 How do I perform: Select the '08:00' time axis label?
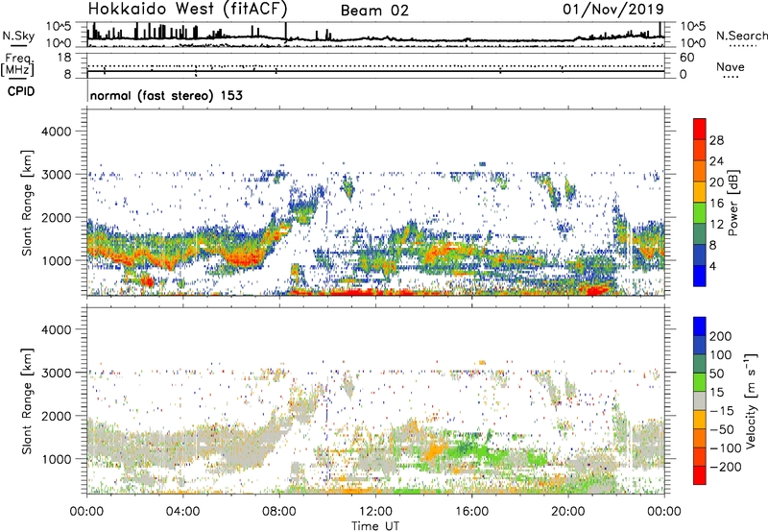coord(279,512)
